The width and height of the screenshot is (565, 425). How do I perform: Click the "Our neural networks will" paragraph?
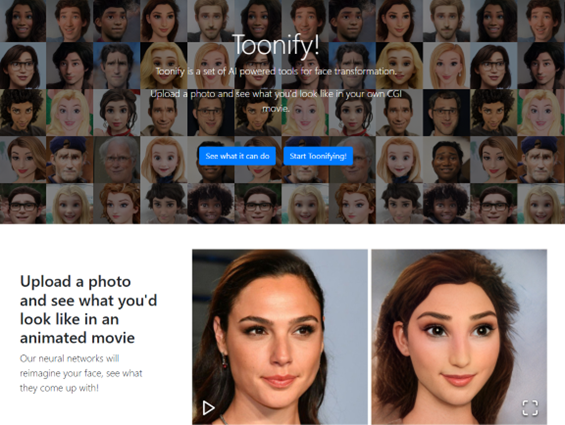pos(81,373)
